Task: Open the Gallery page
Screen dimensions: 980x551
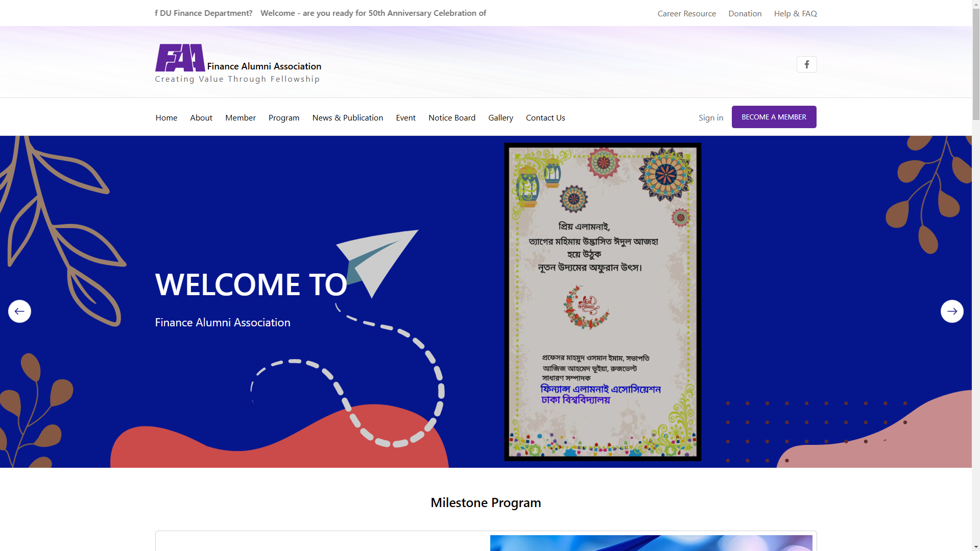Action: coord(500,118)
